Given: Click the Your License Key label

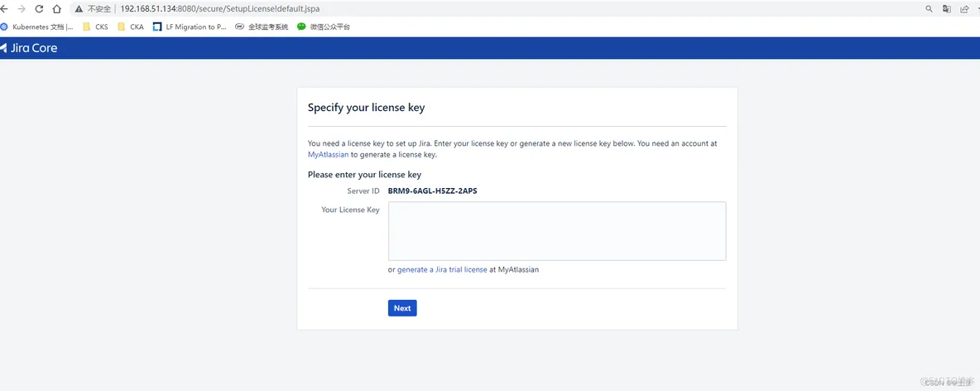Looking at the screenshot, I should coord(350,210).
